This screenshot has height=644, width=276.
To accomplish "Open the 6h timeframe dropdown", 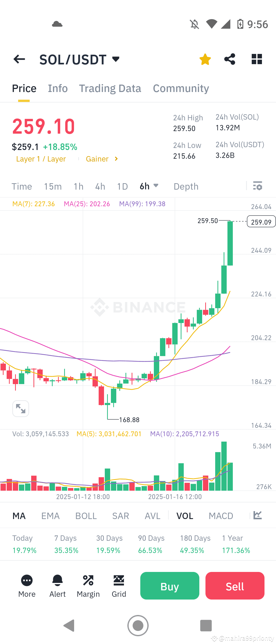I will pyautogui.click(x=149, y=186).
